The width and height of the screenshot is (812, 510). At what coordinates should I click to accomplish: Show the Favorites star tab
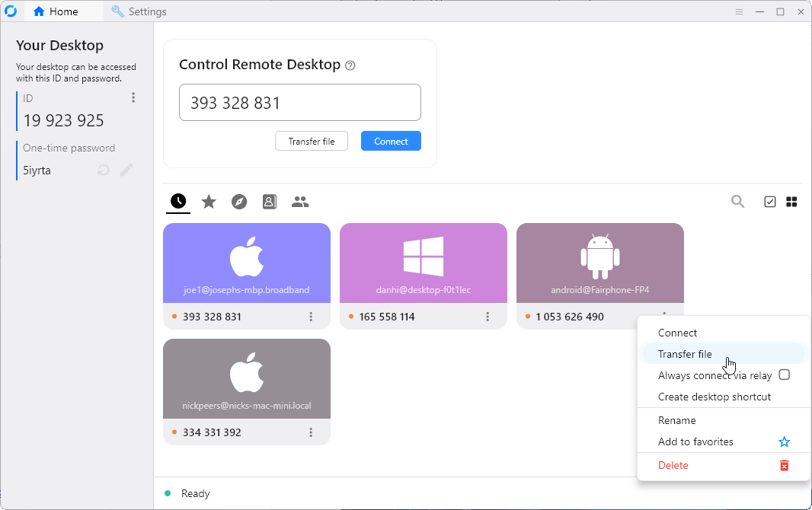pyautogui.click(x=209, y=202)
